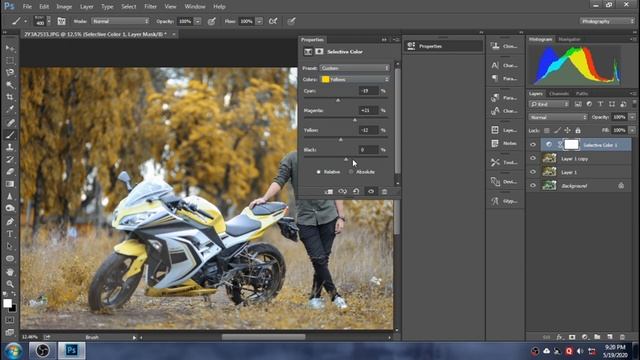Open the Photography workspace dropdown
640x360 pixels.
pos(607,21)
